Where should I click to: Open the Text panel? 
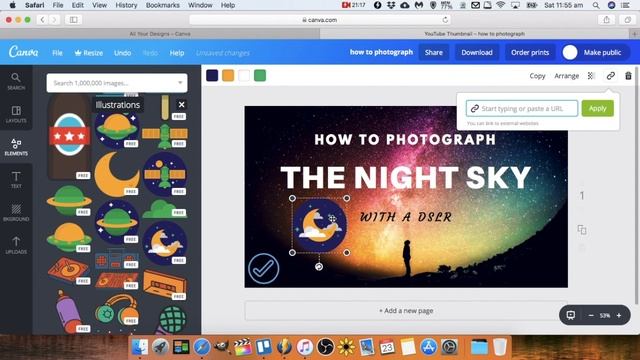[x=16, y=180]
